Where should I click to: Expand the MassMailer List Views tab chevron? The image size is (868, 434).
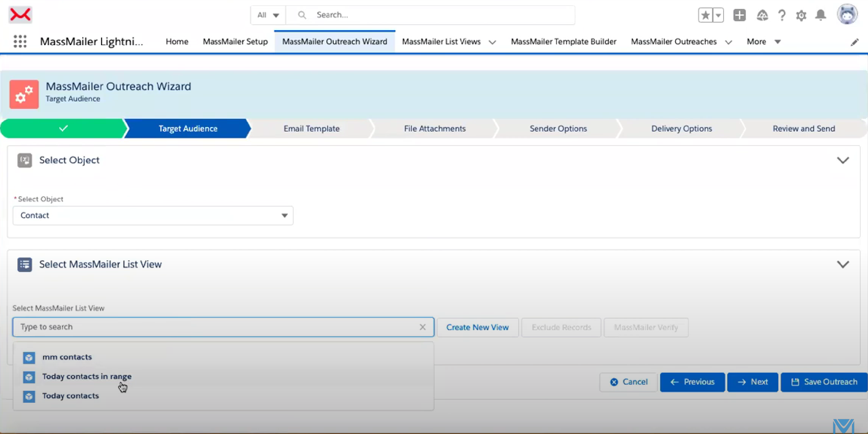(493, 42)
